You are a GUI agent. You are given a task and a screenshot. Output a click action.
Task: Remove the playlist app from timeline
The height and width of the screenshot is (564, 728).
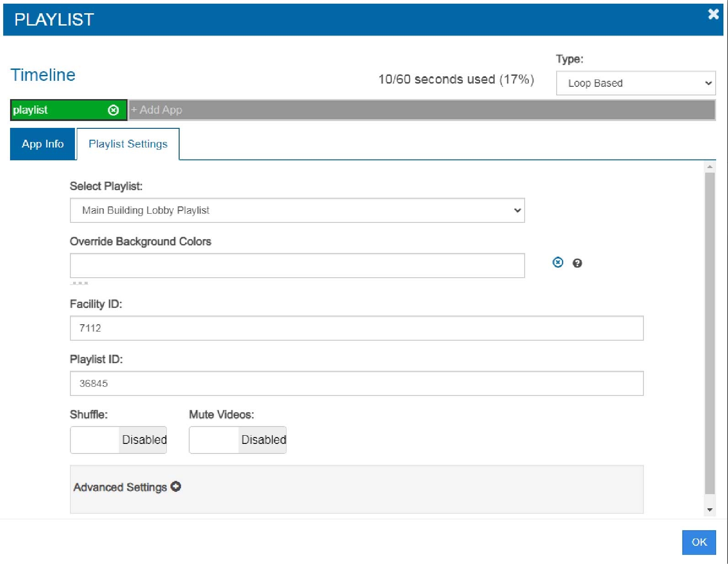113,110
